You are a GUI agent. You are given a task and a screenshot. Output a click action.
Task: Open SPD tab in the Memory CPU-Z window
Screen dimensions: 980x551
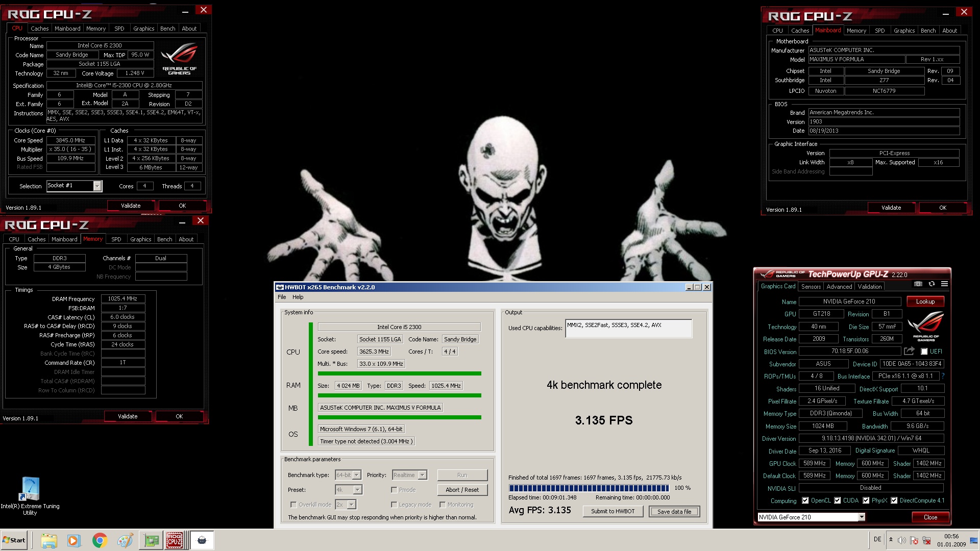(x=116, y=239)
